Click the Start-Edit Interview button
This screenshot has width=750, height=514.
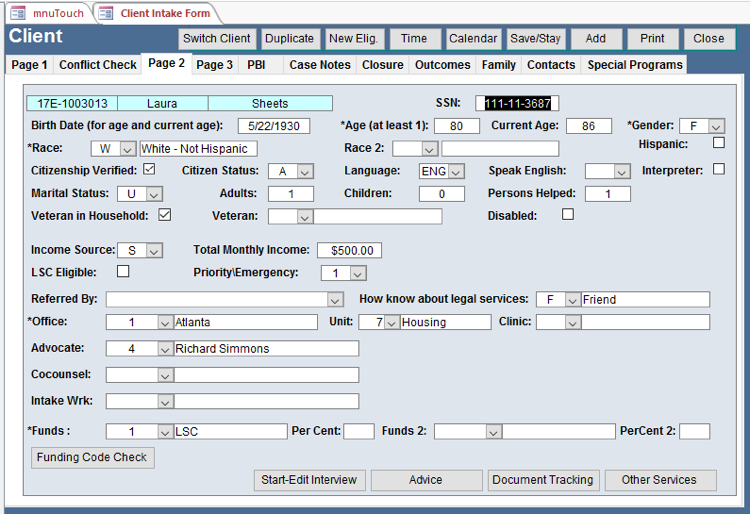309,480
